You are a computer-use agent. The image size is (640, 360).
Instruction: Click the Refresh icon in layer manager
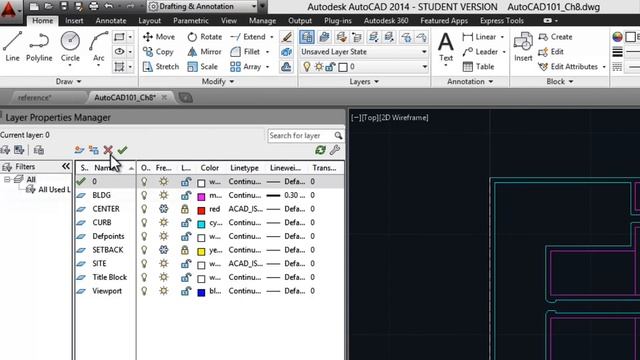pos(320,150)
